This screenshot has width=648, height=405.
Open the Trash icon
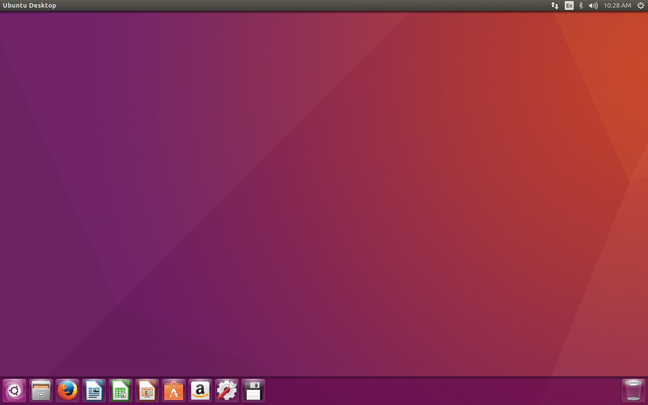coord(633,390)
